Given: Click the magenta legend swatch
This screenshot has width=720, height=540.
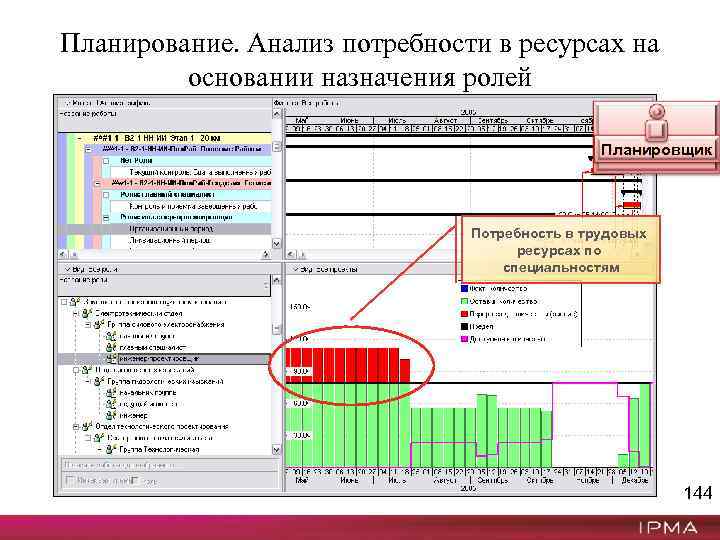Looking at the screenshot, I should point(464,339).
